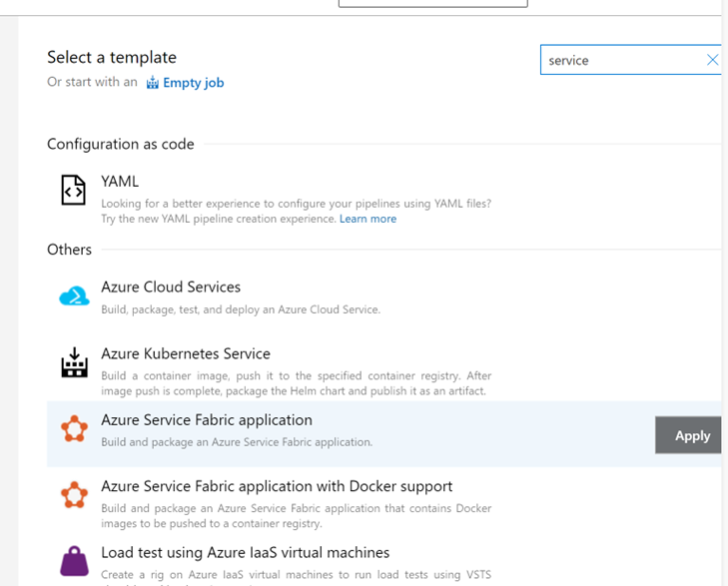
Task: Click the Service Fabric with Docker icon
Action: click(x=74, y=496)
